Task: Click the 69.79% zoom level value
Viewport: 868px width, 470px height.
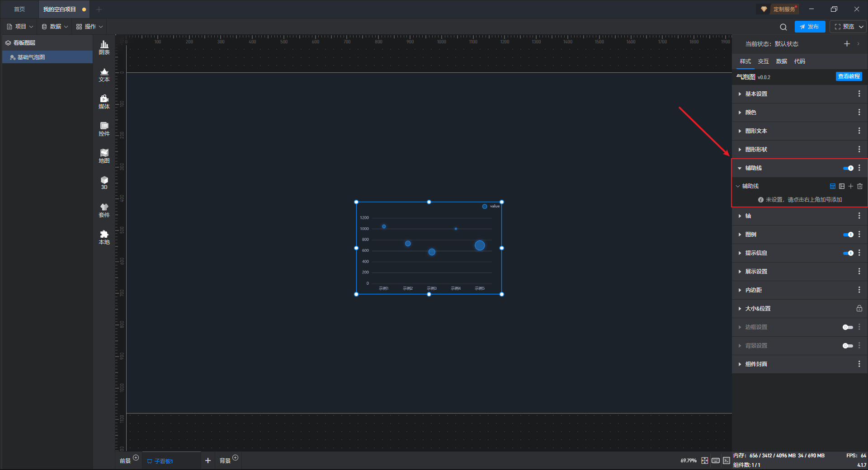Action: point(689,461)
